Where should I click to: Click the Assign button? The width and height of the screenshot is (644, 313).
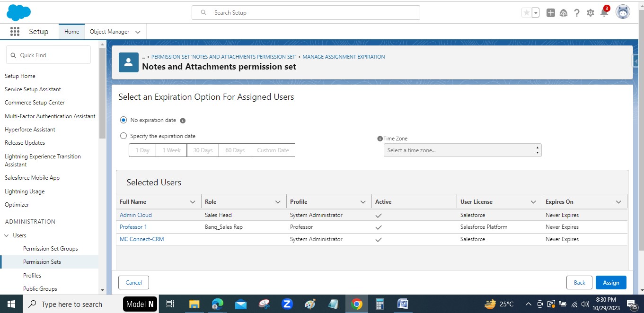[611, 283]
